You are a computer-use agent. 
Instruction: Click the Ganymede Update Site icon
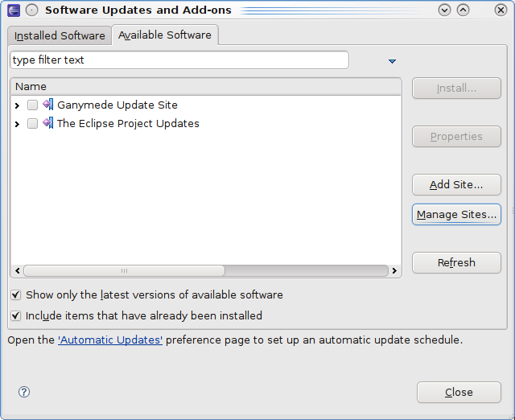click(x=47, y=105)
